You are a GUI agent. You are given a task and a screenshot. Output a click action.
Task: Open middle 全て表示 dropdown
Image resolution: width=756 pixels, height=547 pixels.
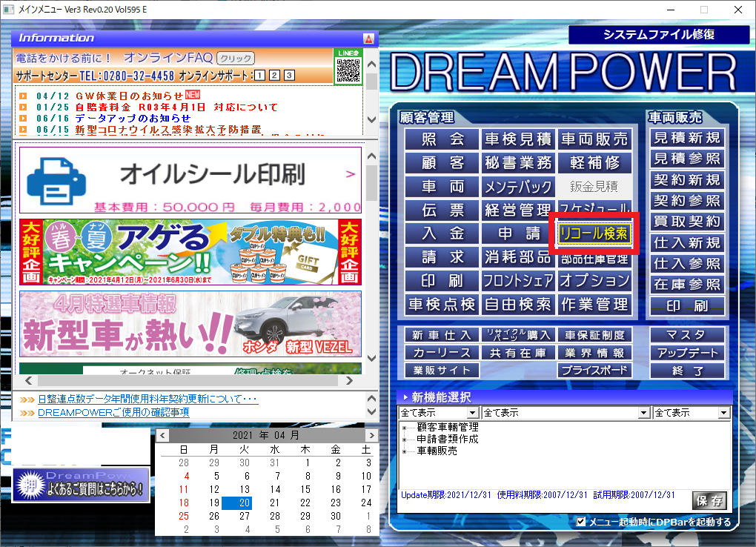point(566,413)
